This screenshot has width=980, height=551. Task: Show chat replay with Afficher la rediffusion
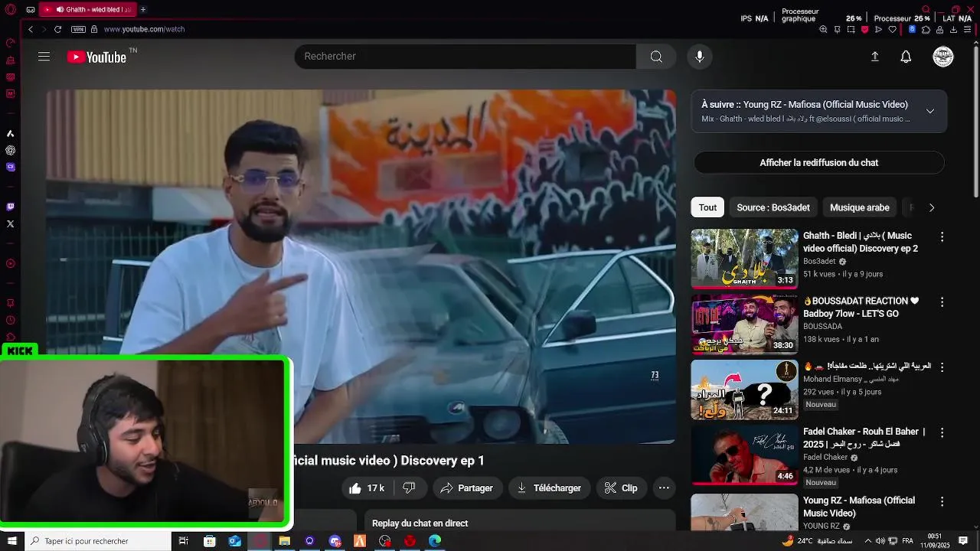tap(818, 163)
